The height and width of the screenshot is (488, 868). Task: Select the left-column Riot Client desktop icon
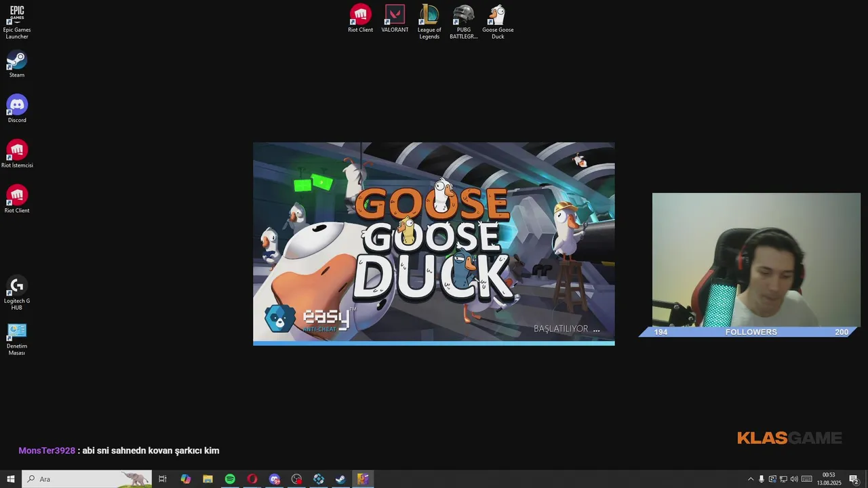point(17,199)
